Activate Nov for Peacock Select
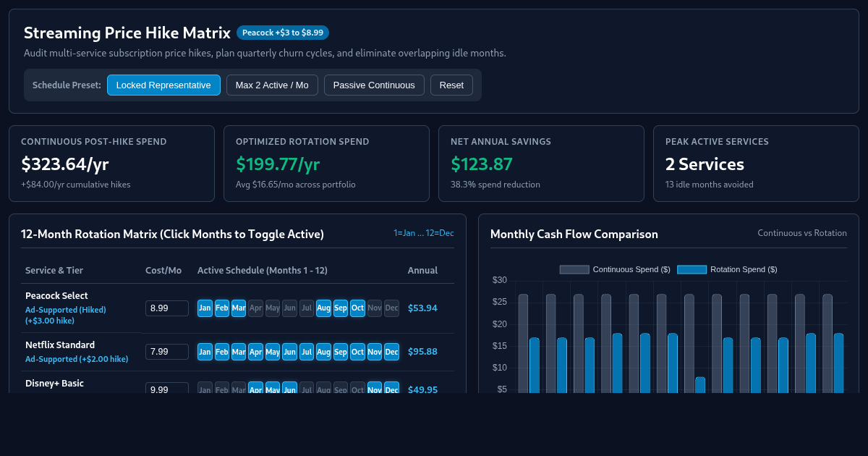 coord(375,308)
